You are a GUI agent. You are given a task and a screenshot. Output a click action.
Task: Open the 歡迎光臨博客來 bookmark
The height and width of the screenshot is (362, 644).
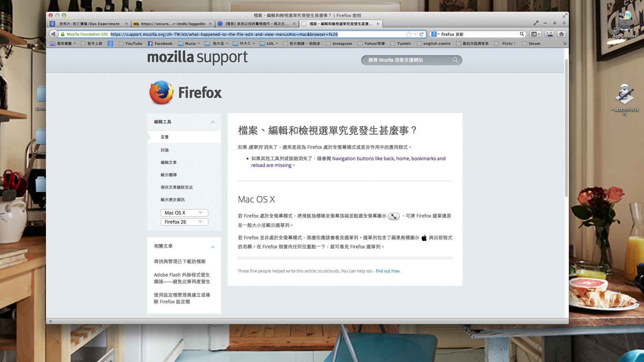[x=472, y=44]
